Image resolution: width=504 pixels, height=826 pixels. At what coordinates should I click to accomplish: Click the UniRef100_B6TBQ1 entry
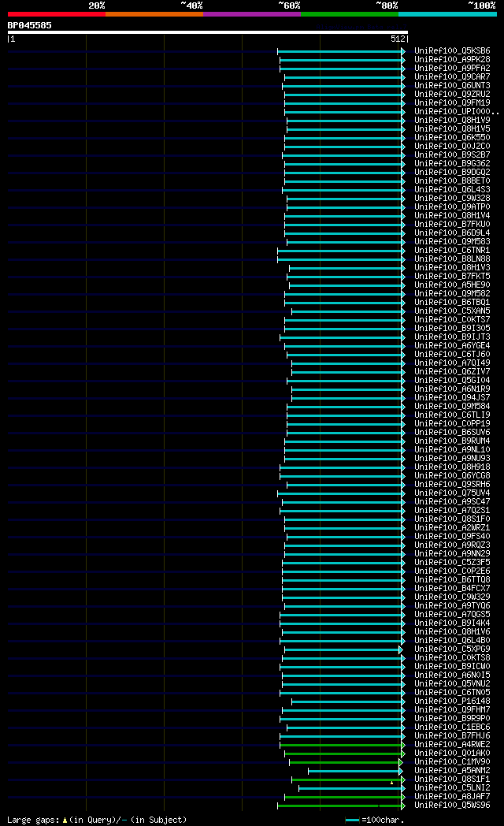pyautogui.click(x=452, y=303)
